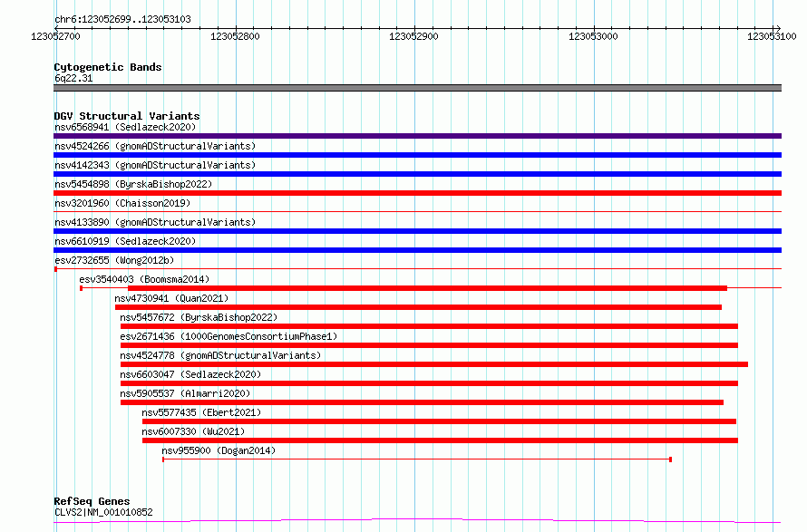
Task: Select the DGV Structural Variants track title
Action: pyautogui.click(x=127, y=116)
